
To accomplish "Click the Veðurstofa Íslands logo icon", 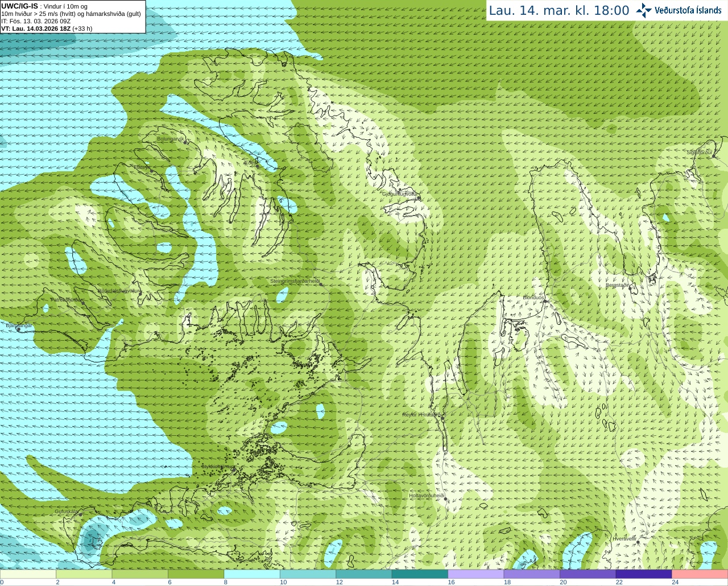I will click(x=644, y=10).
